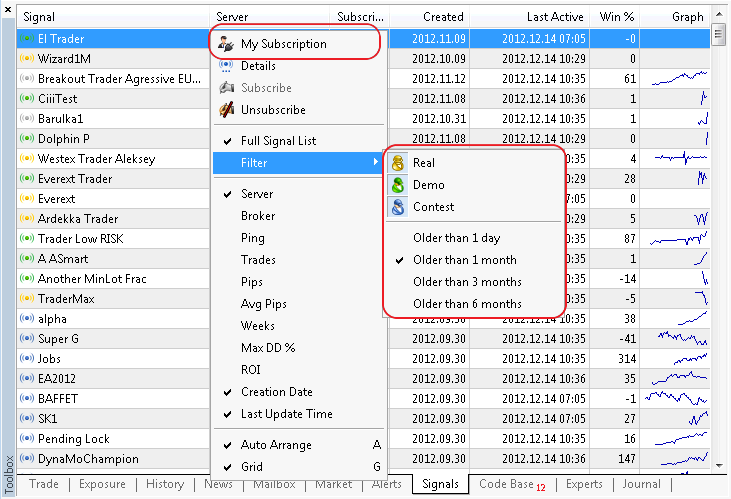Screen dimensions: 731x499
Task: Sort by the Created column header
Action: coord(443,17)
